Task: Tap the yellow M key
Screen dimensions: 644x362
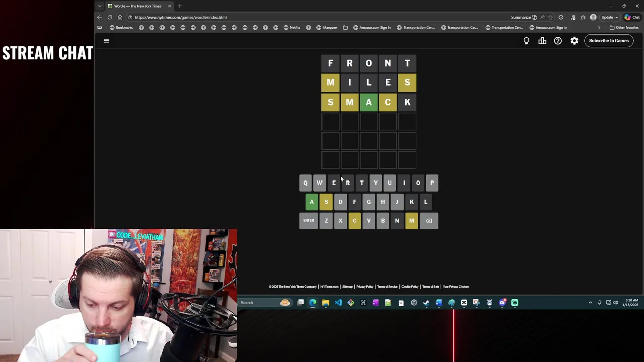Action: 411,221
